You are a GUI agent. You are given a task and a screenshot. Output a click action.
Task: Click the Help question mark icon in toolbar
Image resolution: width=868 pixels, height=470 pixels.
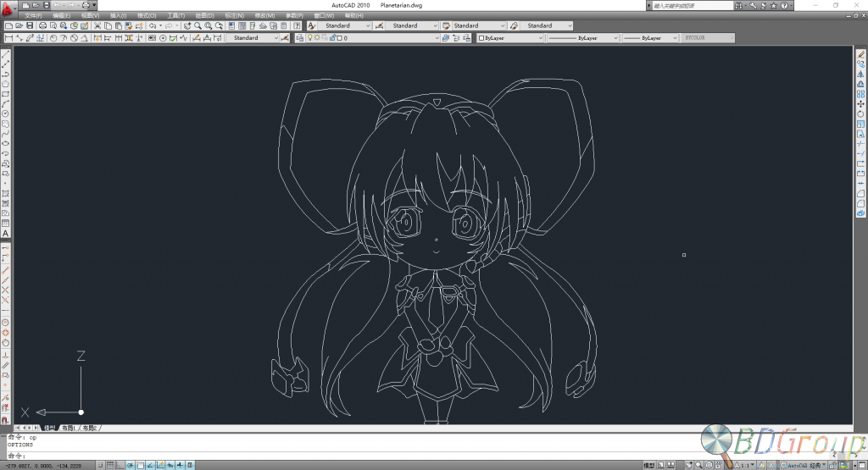click(x=297, y=25)
